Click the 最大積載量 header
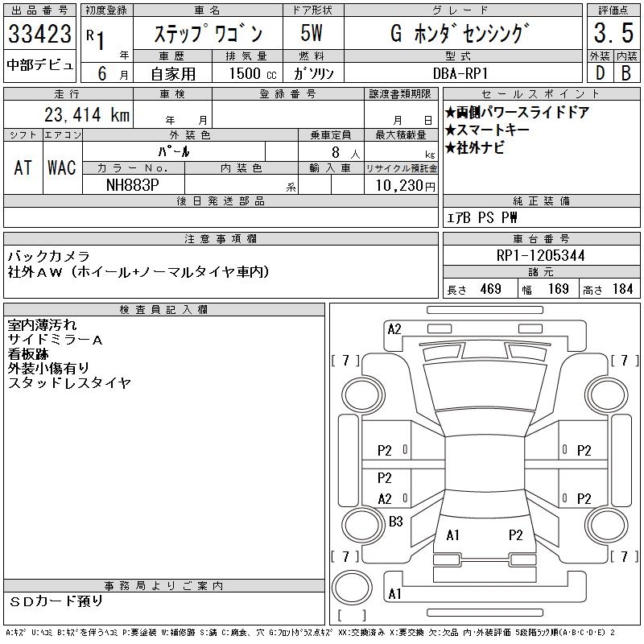 (x=401, y=134)
